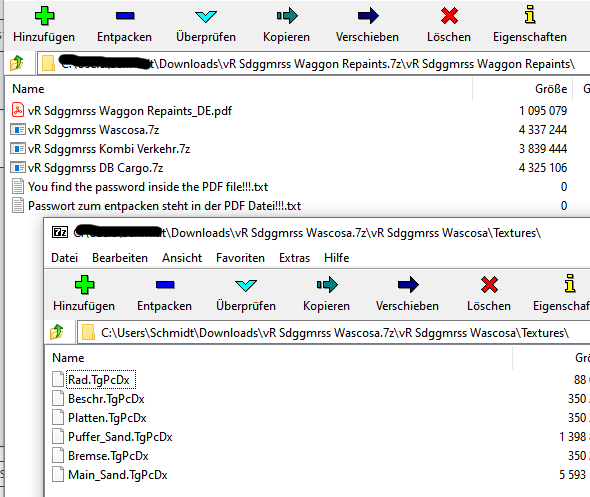The width and height of the screenshot is (590, 497).
Task: Click text file icon of English password note
Action: click(x=18, y=186)
